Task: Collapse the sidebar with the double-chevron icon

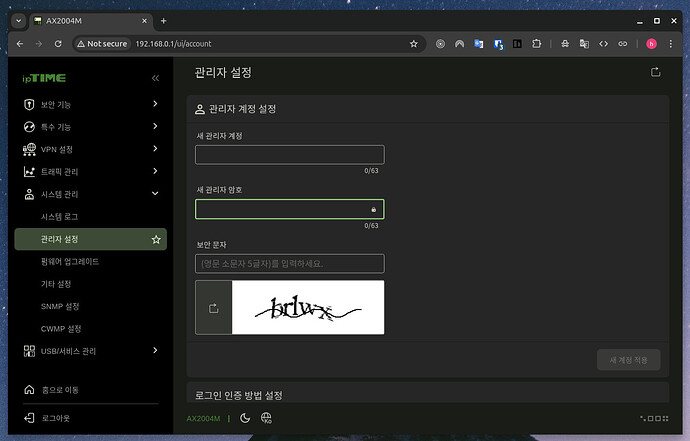Action: click(x=155, y=78)
